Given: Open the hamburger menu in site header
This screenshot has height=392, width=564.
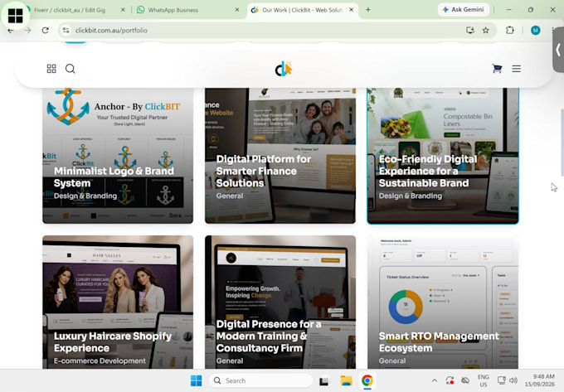Looking at the screenshot, I should tap(516, 69).
